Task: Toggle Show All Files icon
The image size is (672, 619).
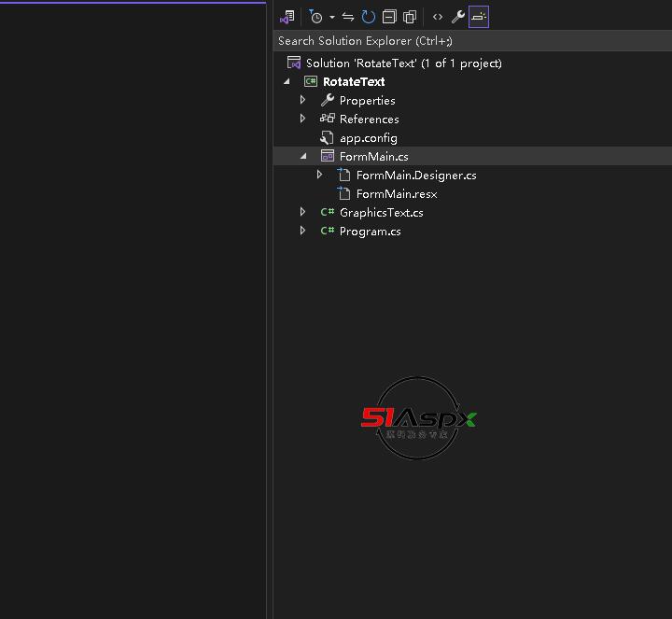Action: point(410,17)
